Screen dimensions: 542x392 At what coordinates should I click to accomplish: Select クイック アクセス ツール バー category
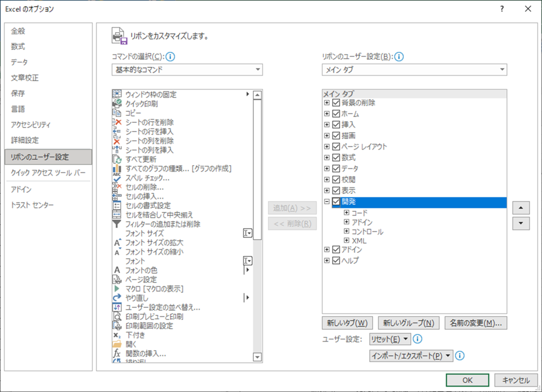[48, 173]
